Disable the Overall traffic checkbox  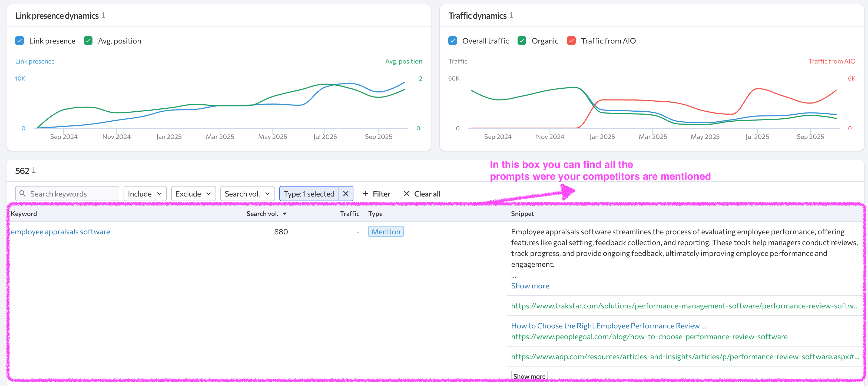(x=453, y=41)
